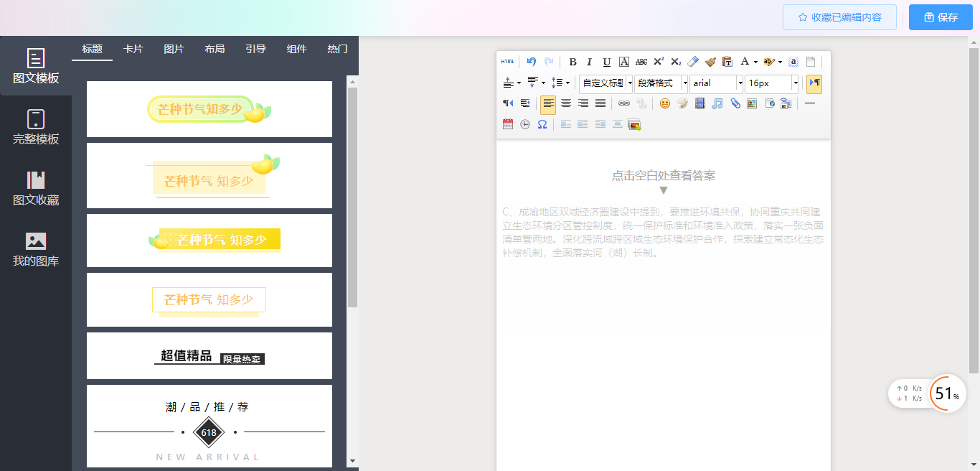Viewport: 980px width, 471px height.
Task: Insert an emoticon with the smiley icon
Action: [x=665, y=103]
